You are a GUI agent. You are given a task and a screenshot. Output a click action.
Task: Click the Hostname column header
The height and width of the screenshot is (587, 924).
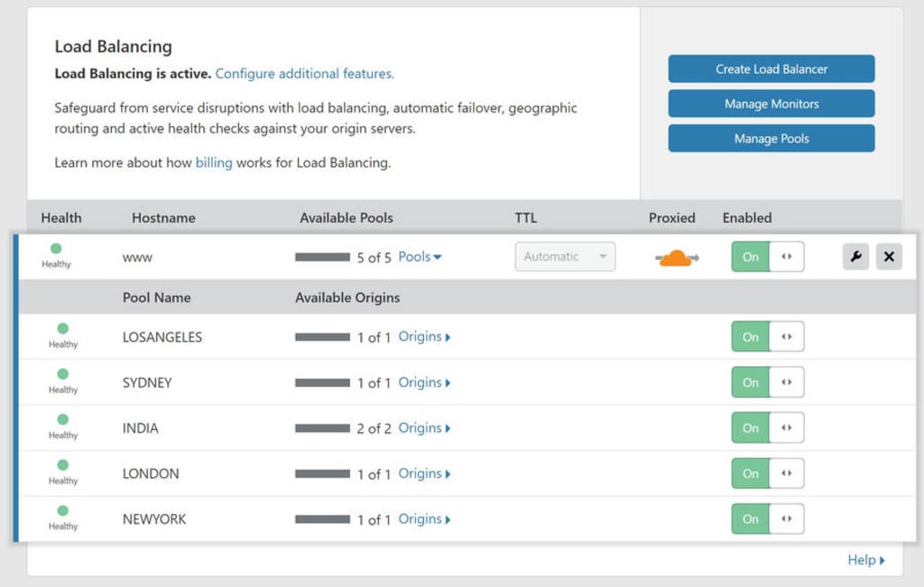coord(164,218)
